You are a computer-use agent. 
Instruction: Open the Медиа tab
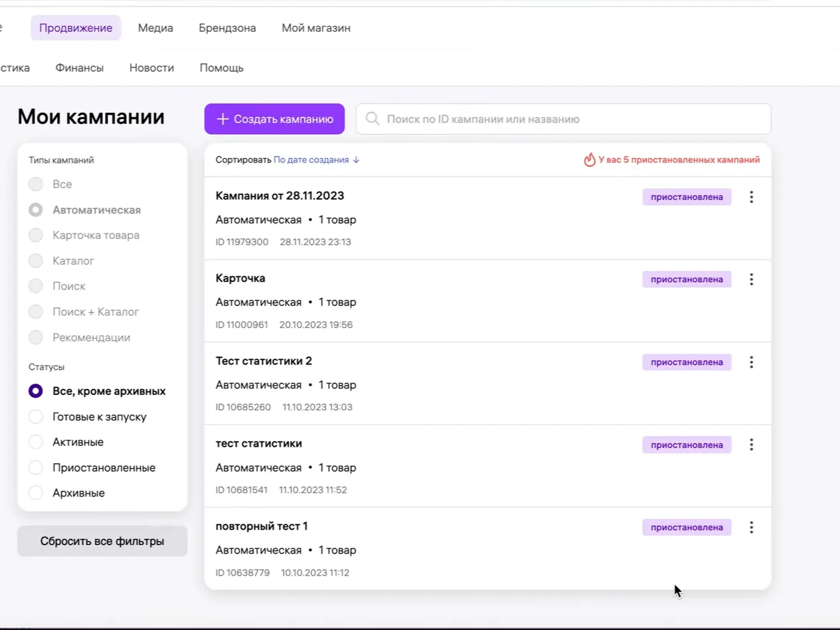155,28
